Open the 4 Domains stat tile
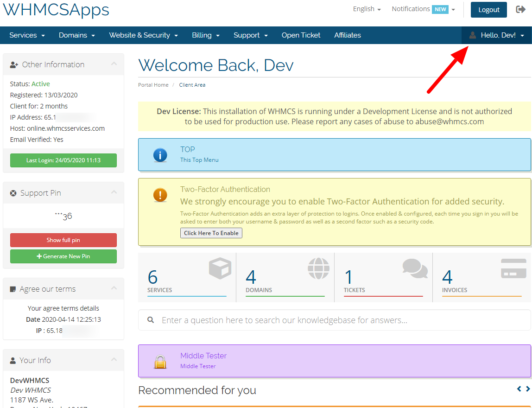532x408 pixels. (x=285, y=277)
